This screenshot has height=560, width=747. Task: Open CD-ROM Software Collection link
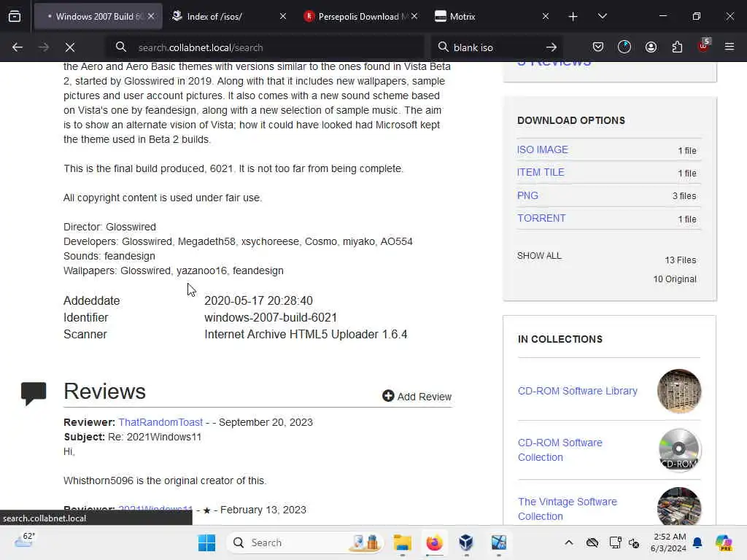(560, 450)
